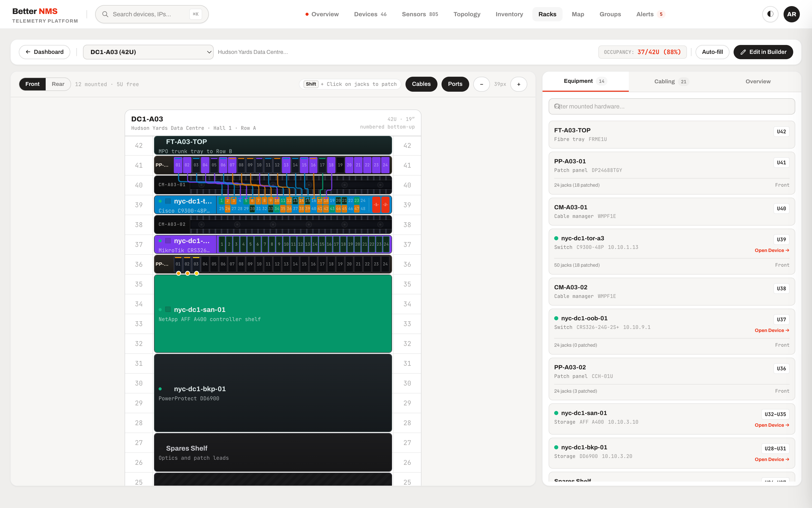Click jack 03 on PP-A03-02 at U36
Image resolution: width=812 pixels, height=508 pixels.
[196, 264]
